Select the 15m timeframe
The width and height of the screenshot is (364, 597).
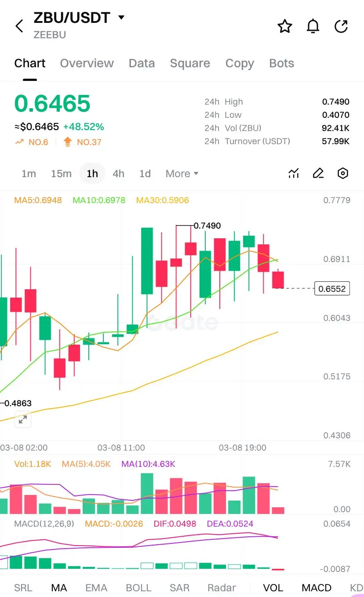click(61, 174)
